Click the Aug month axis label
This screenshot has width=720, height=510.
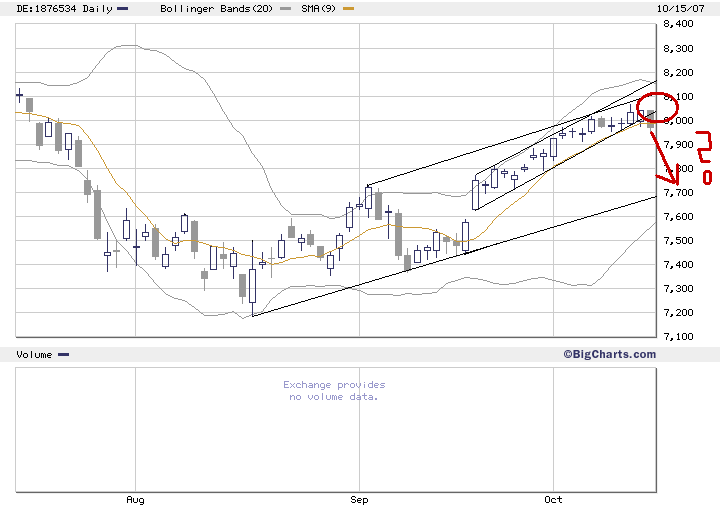tap(135, 500)
